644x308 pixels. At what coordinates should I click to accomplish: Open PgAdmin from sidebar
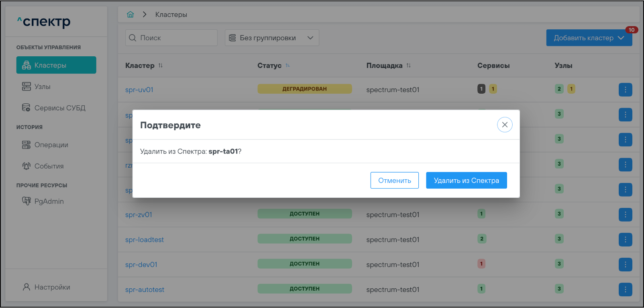click(x=49, y=201)
